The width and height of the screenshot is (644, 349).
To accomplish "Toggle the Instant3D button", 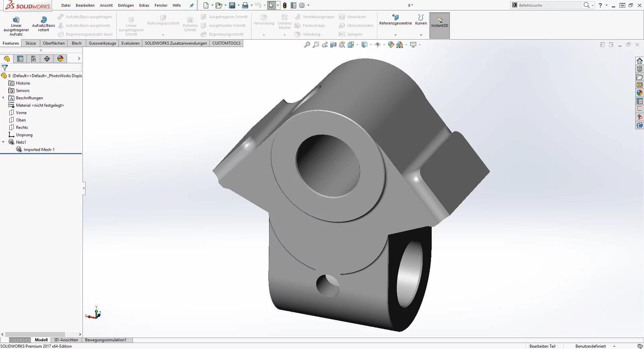I will click(439, 26).
